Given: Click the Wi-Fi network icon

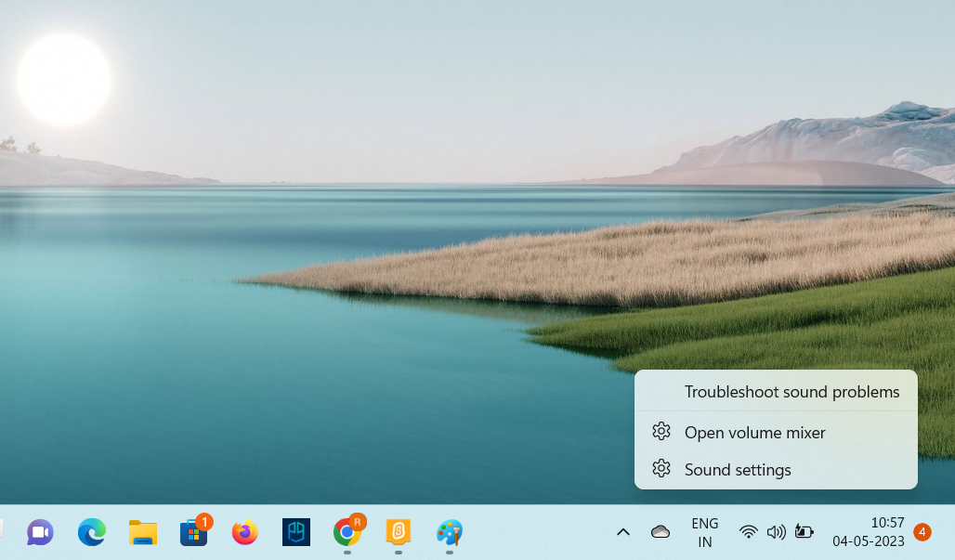Looking at the screenshot, I should pyautogui.click(x=749, y=532).
